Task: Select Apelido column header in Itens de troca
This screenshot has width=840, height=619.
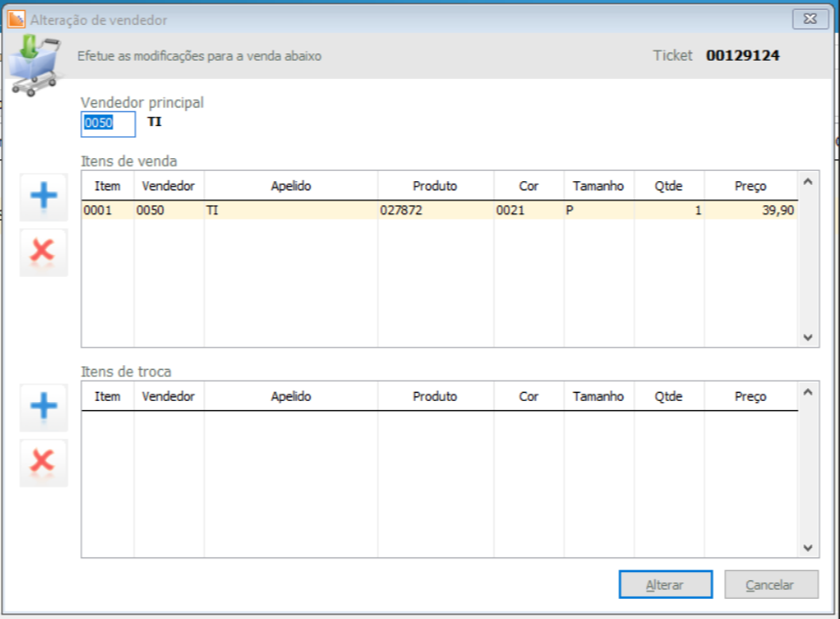Action: [x=291, y=396]
